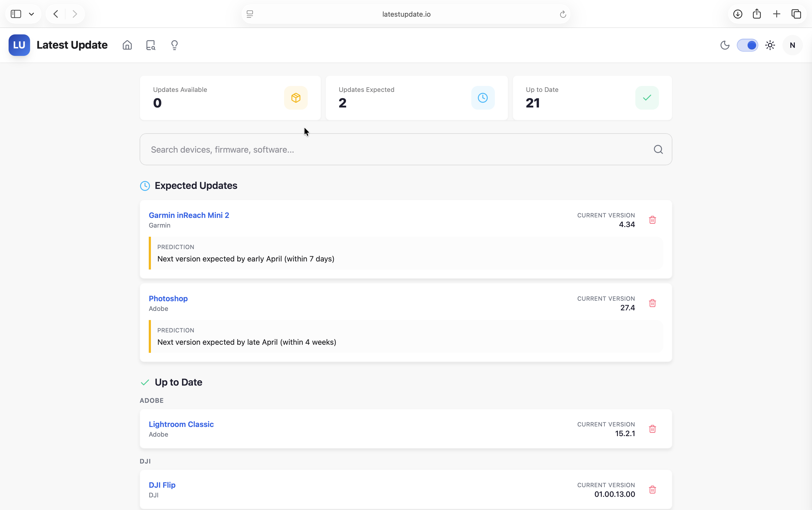Image resolution: width=812 pixels, height=510 pixels.
Task: Reload the page
Action: (563, 14)
